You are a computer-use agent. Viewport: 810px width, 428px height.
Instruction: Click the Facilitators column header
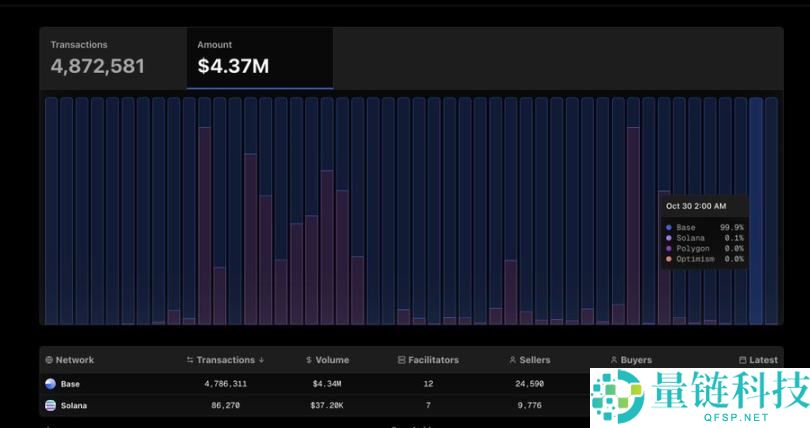(433, 360)
